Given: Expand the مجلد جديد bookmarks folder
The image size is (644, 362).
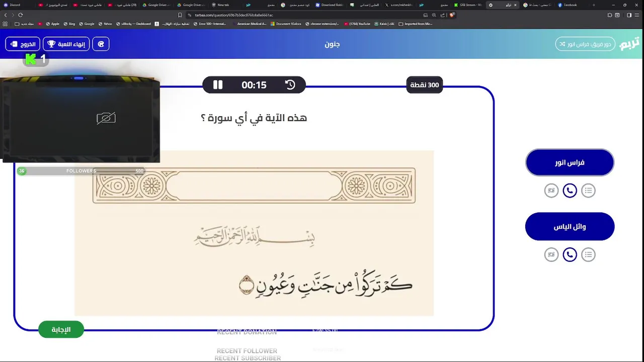Looking at the screenshot, I should (x=25, y=24).
